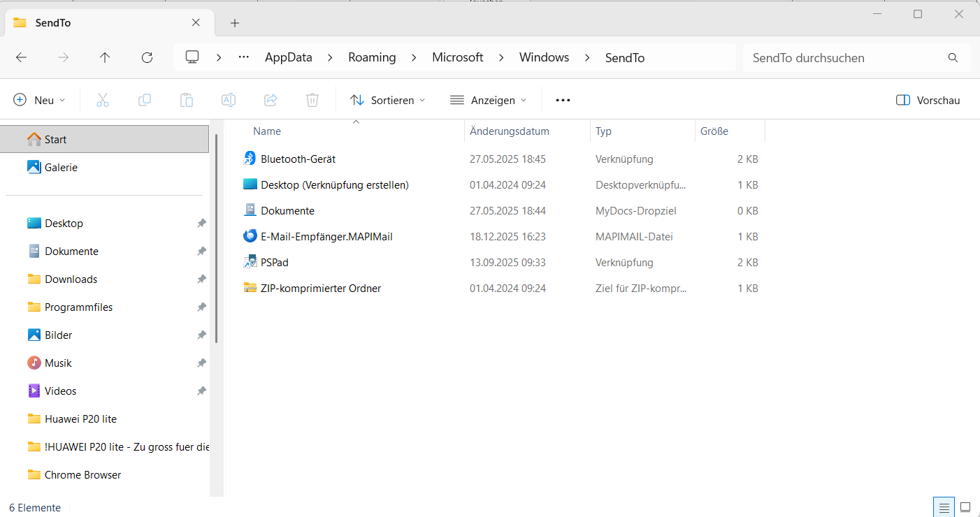Navigate to Roaming in breadcrumb path

tap(372, 58)
